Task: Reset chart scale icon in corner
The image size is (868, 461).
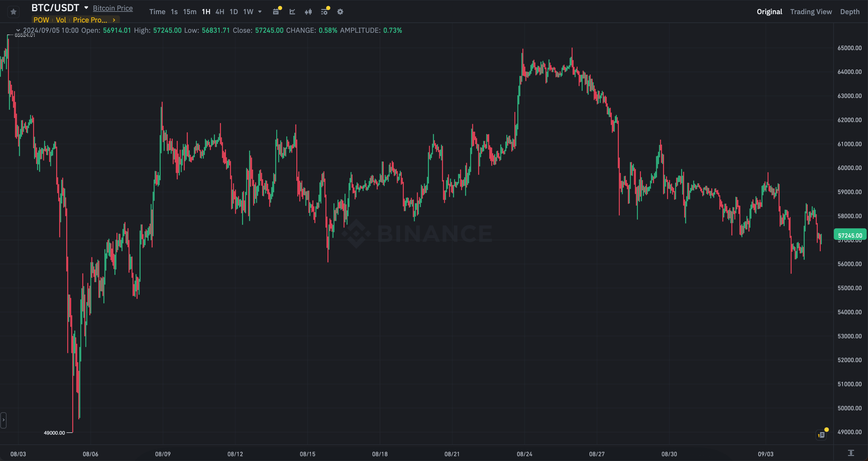Action: pyautogui.click(x=851, y=453)
